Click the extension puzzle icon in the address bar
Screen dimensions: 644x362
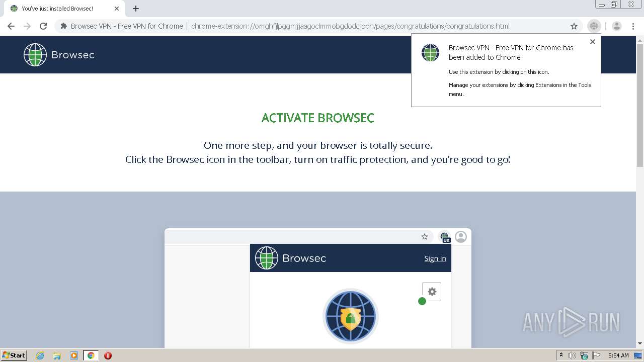pyautogui.click(x=63, y=26)
